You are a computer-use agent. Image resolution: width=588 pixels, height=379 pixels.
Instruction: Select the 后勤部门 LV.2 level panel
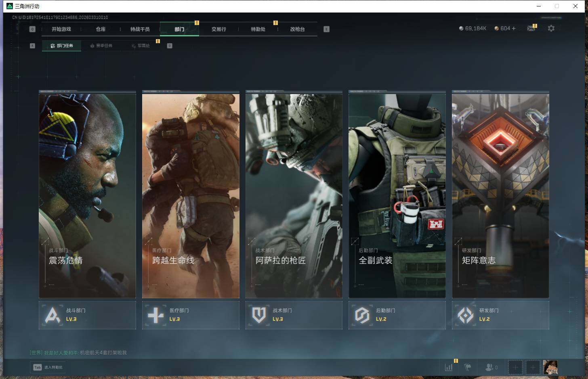click(x=397, y=315)
